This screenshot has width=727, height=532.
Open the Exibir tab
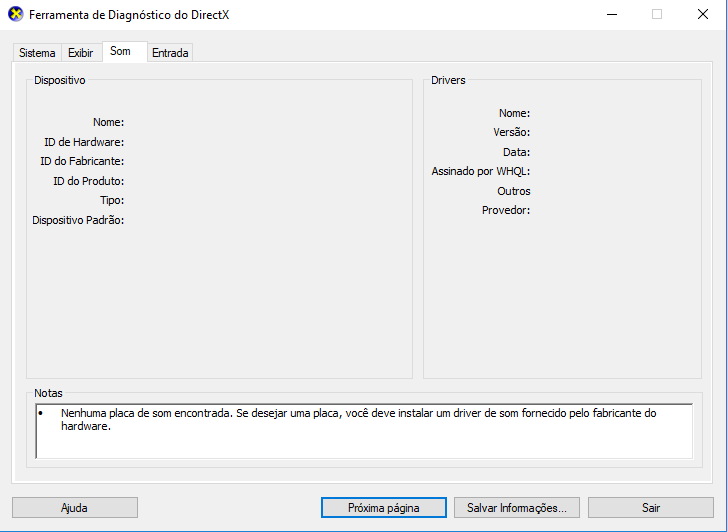pos(81,53)
